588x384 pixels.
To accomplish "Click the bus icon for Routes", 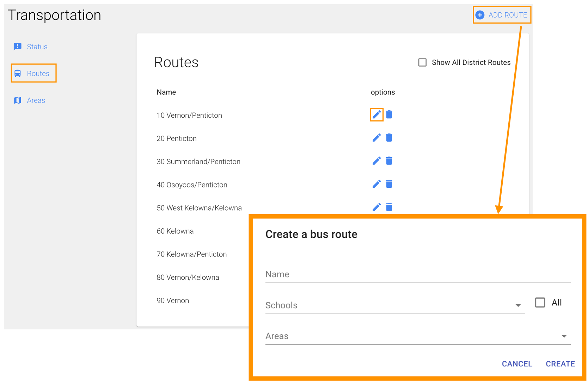I will click(x=18, y=73).
